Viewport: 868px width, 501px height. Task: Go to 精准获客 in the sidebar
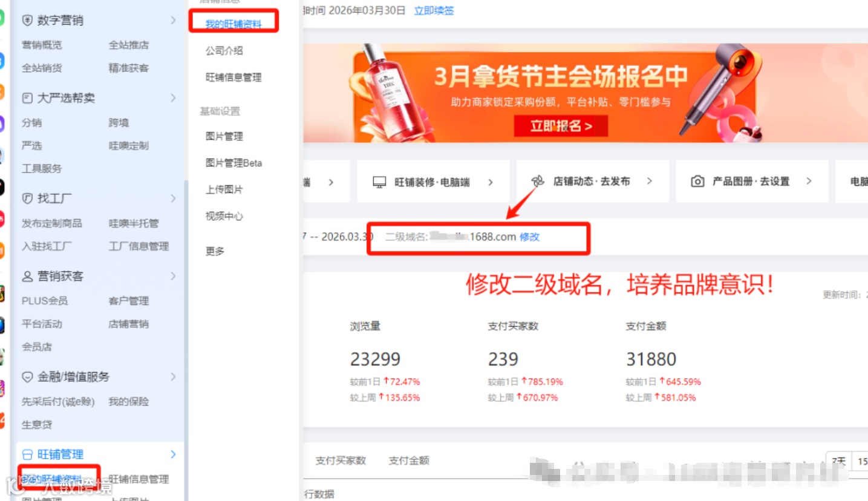coord(129,68)
